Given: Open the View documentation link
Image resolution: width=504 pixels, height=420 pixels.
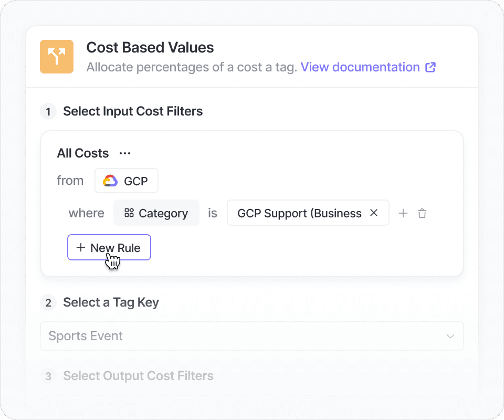Looking at the screenshot, I should pos(360,67).
